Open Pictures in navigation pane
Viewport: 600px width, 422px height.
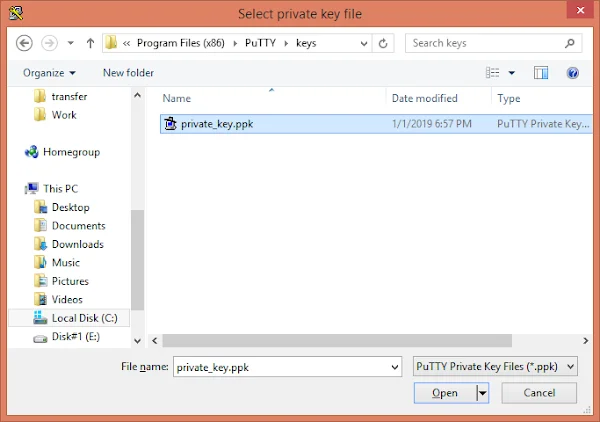tap(70, 281)
